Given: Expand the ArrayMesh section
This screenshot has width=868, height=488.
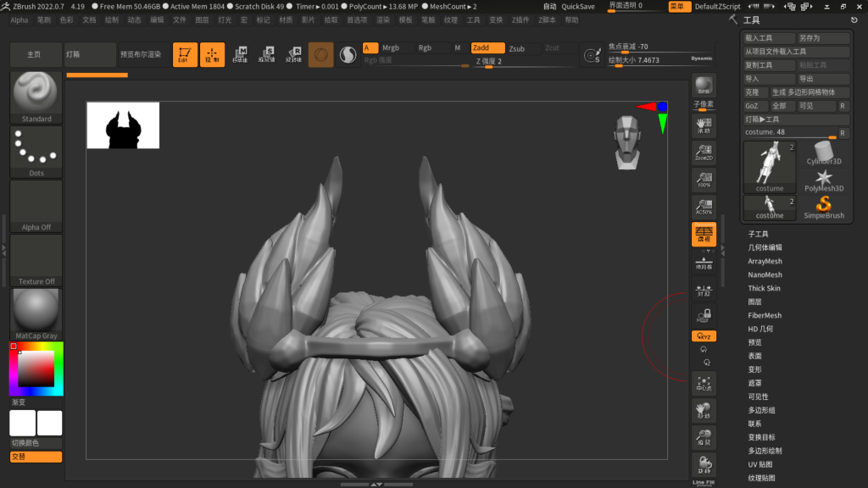Looking at the screenshot, I should 765,261.
